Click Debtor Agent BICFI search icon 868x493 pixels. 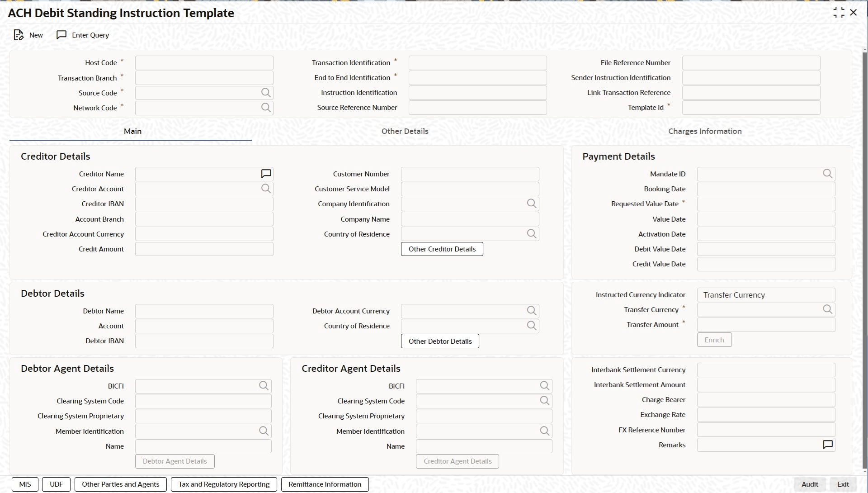pos(264,386)
